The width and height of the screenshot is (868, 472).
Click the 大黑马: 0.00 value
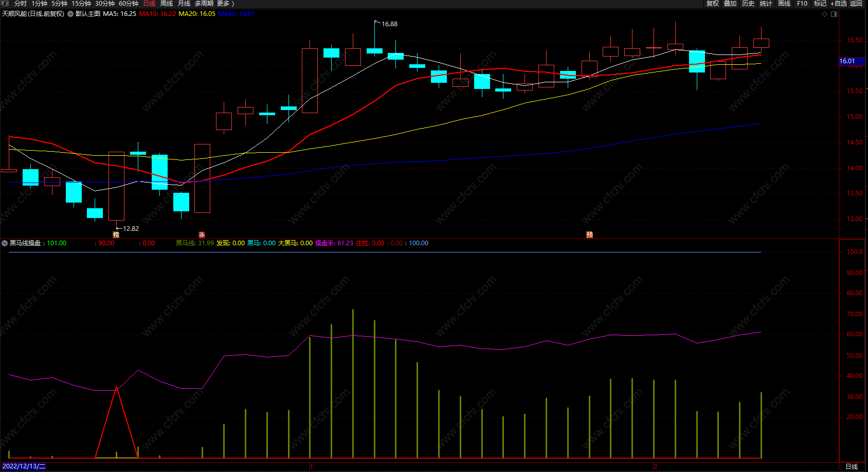click(x=295, y=243)
